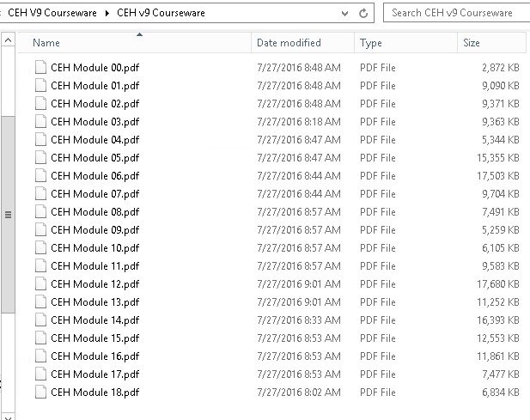
Task: Click the file icon of CEH Module 06.pdf
Action: tap(40, 176)
